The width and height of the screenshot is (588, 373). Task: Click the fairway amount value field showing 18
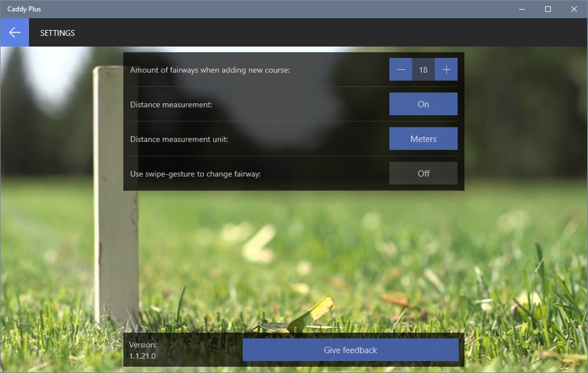point(423,69)
